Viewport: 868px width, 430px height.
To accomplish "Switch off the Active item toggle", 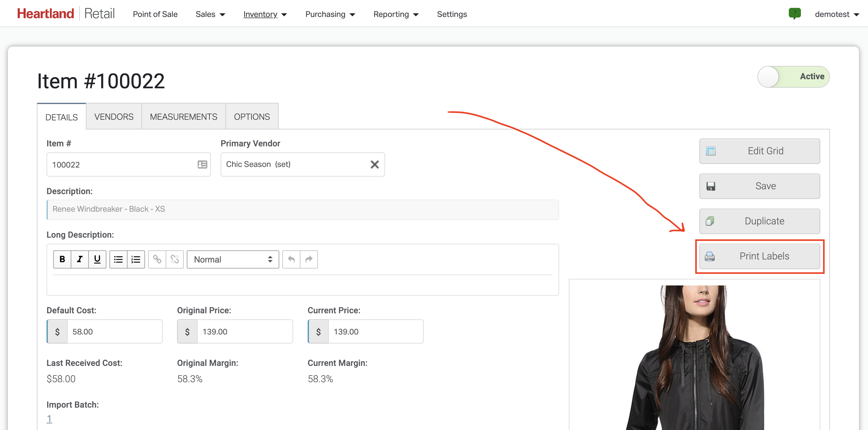I will [x=793, y=77].
